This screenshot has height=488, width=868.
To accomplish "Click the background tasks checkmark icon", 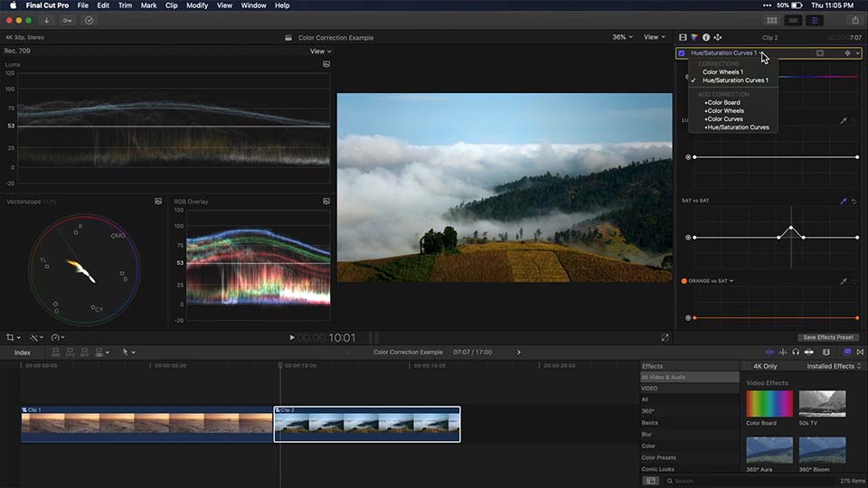I will pyautogui.click(x=90, y=21).
